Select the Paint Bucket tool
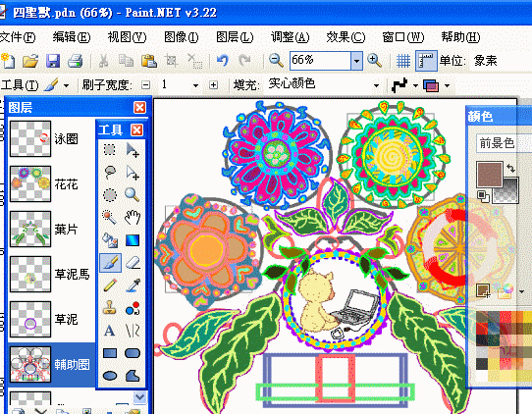This screenshot has height=414, width=532. (110, 240)
